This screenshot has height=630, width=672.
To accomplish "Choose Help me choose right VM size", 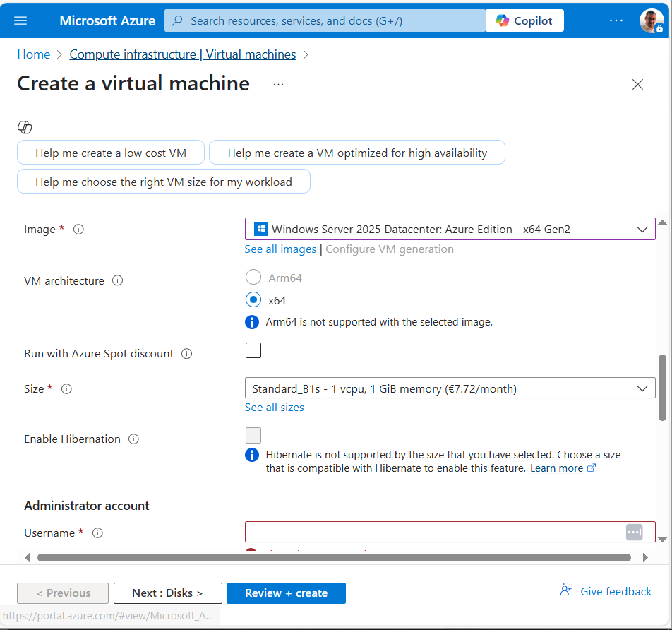I will tap(163, 182).
